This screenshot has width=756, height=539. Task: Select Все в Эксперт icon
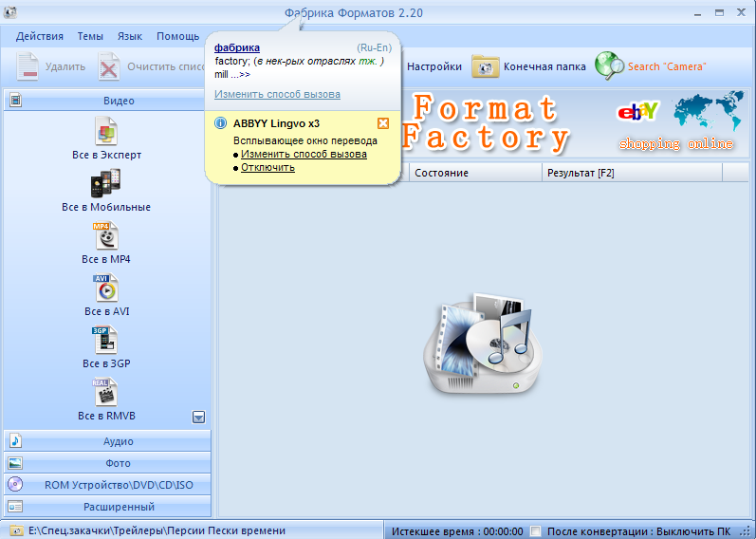(106, 131)
